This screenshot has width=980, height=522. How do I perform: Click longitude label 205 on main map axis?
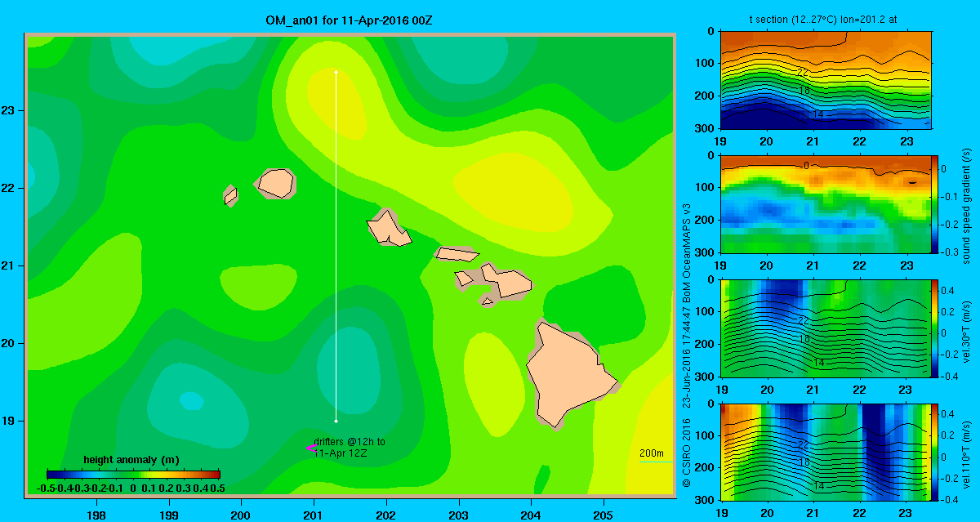604,515
